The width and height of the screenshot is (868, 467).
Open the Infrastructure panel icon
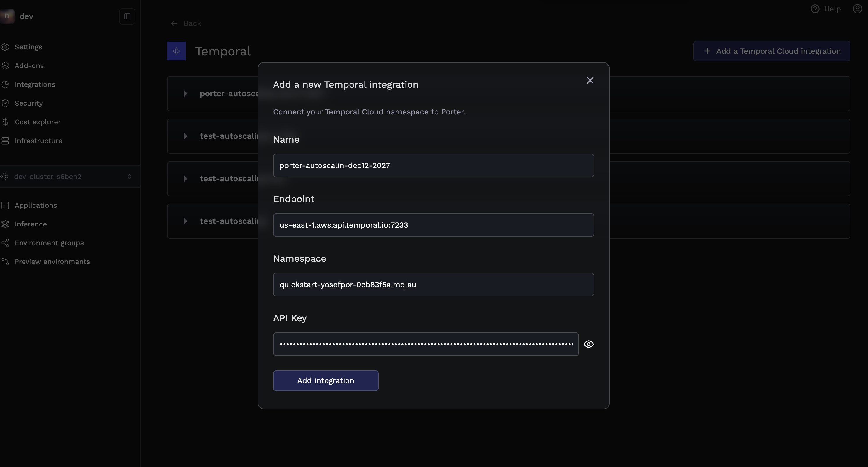[x=5, y=141]
